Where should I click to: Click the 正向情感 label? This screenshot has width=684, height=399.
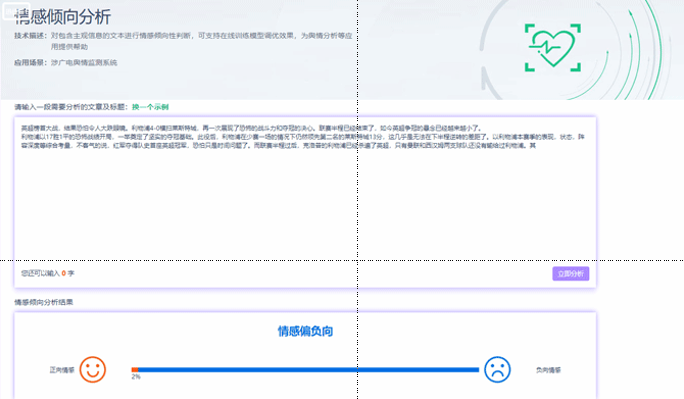point(62,370)
